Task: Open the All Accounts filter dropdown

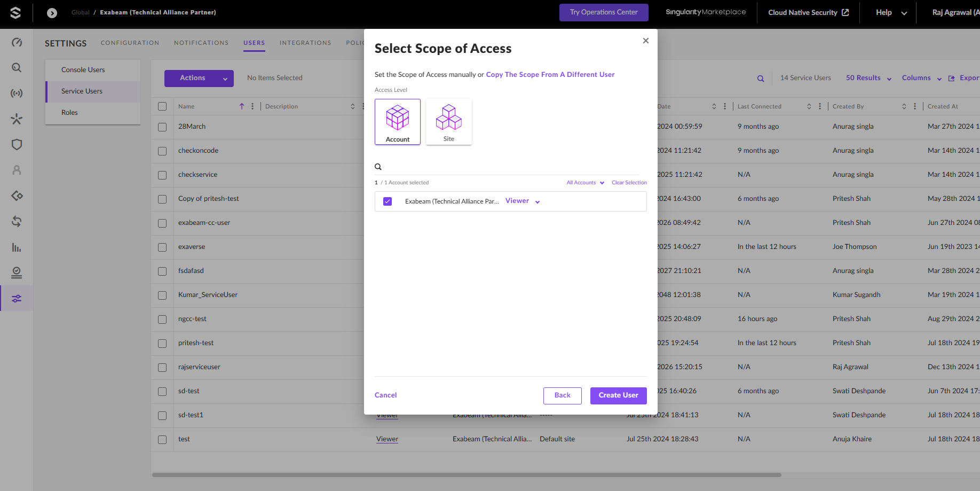Action: (x=585, y=183)
